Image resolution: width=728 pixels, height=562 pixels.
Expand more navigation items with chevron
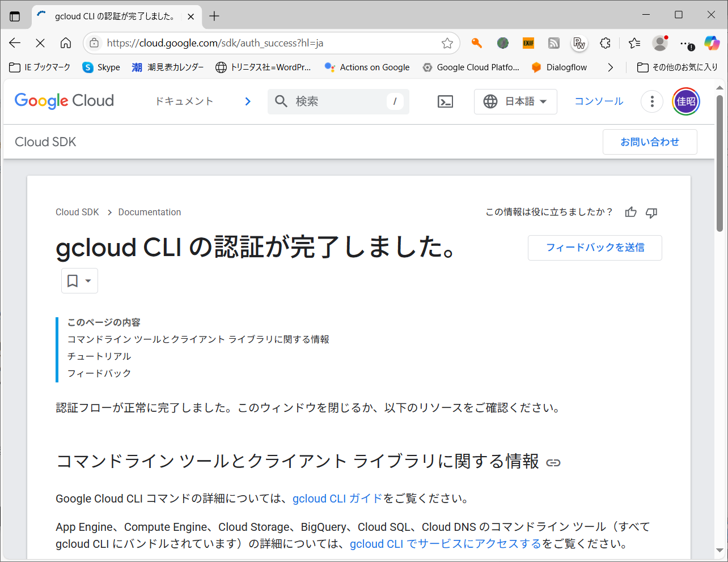point(248,101)
